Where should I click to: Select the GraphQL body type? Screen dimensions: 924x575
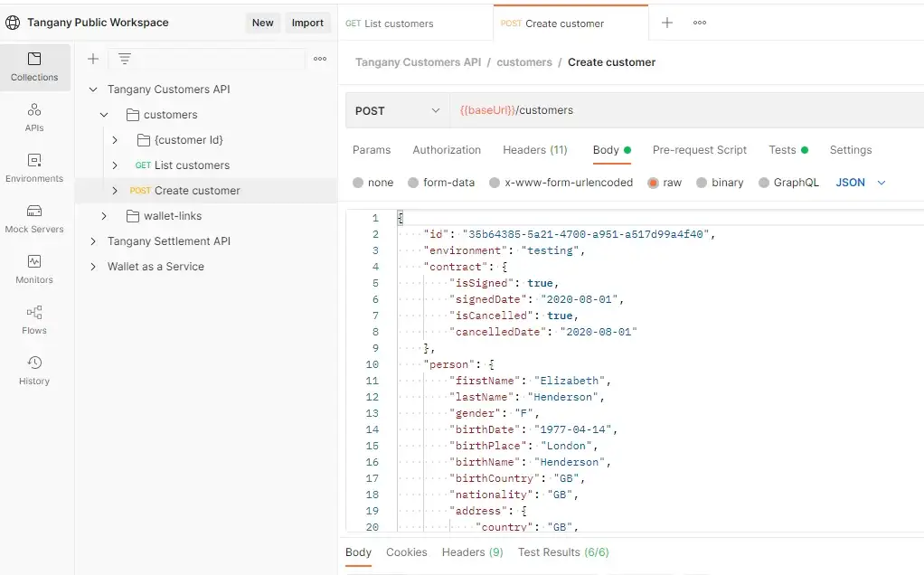click(x=764, y=183)
